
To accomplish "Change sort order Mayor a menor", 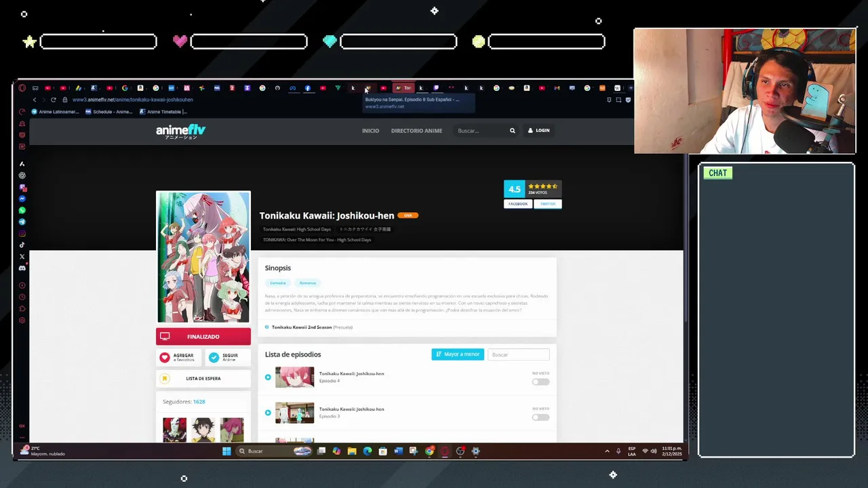I will click(x=458, y=354).
